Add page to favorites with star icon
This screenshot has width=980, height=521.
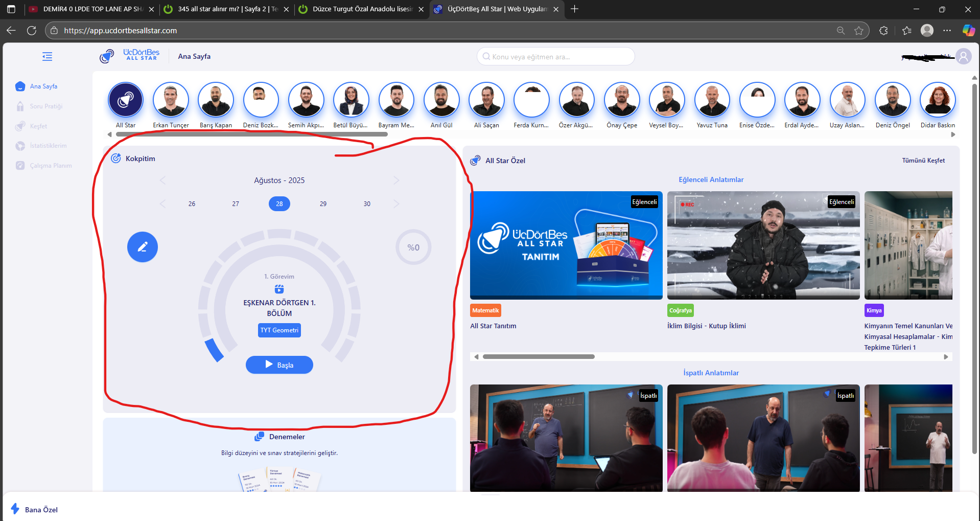859,31
